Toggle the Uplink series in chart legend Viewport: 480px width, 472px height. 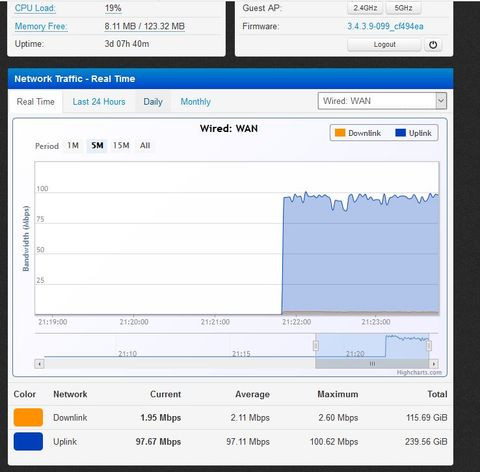(x=413, y=133)
